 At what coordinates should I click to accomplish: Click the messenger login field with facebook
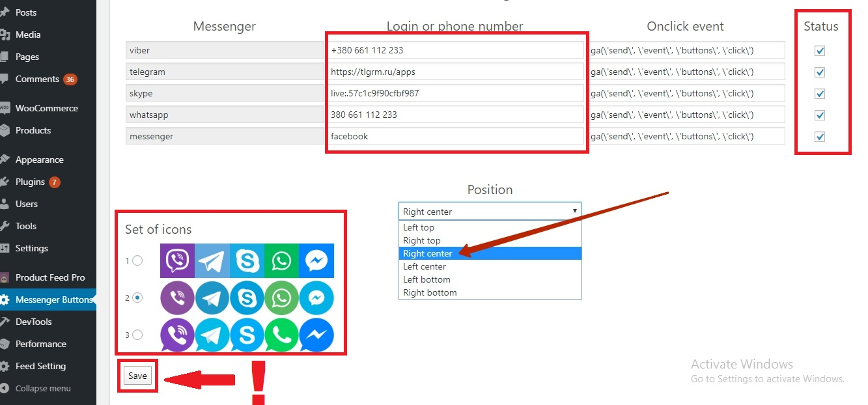pyautogui.click(x=456, y=136)
